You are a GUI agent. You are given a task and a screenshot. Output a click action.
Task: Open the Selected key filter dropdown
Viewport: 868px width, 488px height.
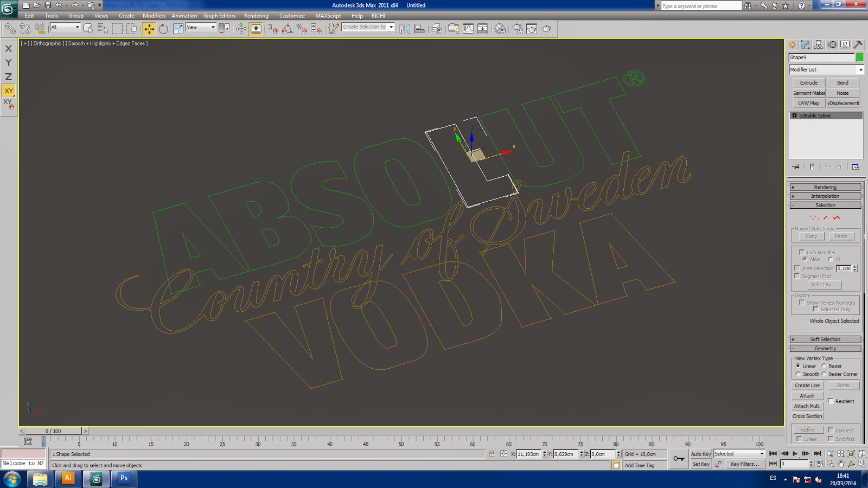(761, 454)
